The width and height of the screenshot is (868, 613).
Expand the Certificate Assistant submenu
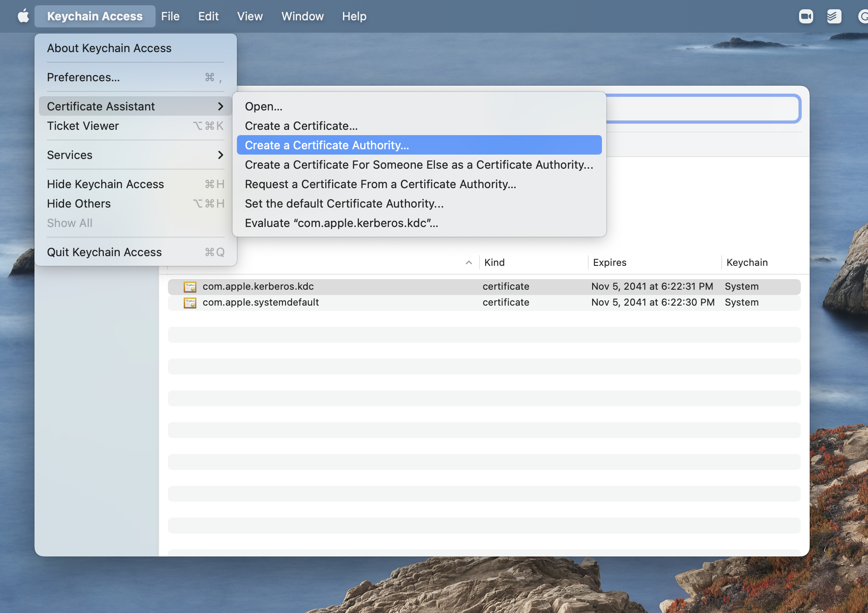tap(136, 106)
